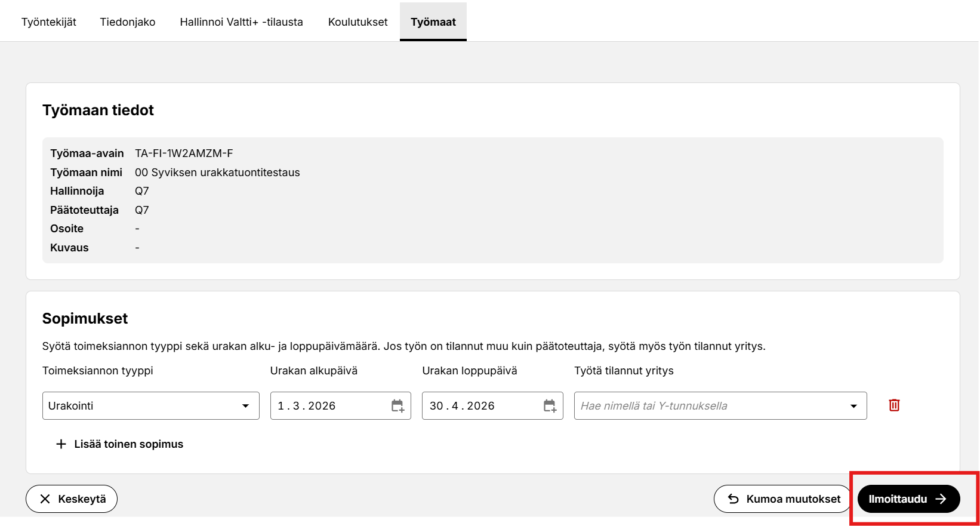Click the Kumoa muutokset button
The image size is (980, 526).
[784, 499]
